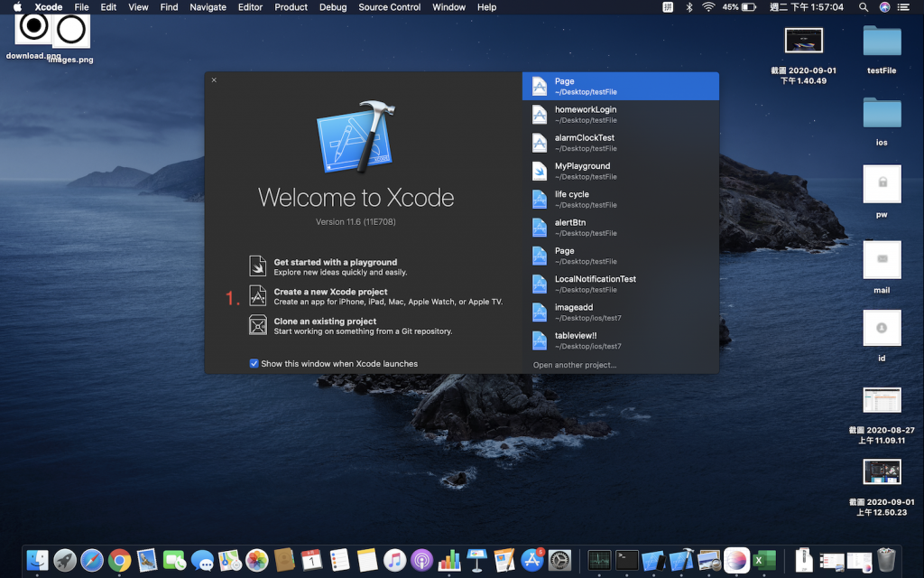The height and width of the screenshot is (578, 924).
Task: Open Safari from the Dock
Action: click(92, 560)
